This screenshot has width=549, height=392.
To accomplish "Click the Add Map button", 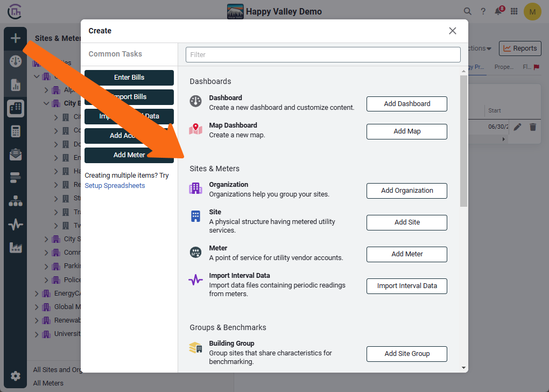I will pyautogui.click(x=407, y=131).
